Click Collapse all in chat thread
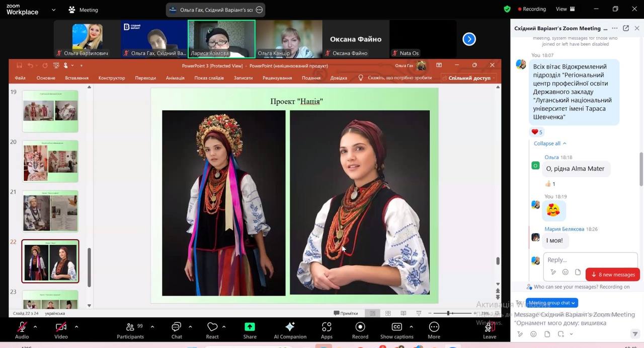644x348 pixels. coord(549,144)
